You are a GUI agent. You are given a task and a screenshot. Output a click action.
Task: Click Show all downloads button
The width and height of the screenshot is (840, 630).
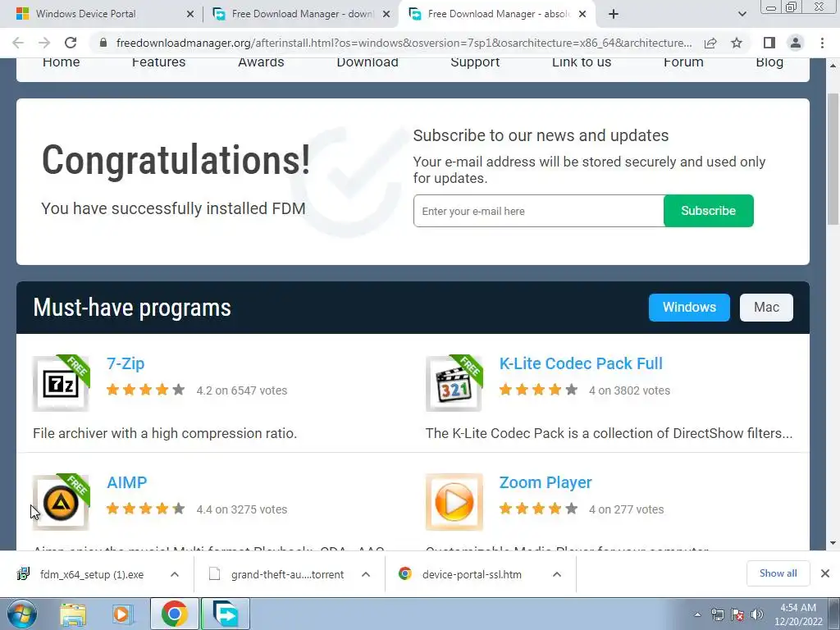click(x=778, y=573)
